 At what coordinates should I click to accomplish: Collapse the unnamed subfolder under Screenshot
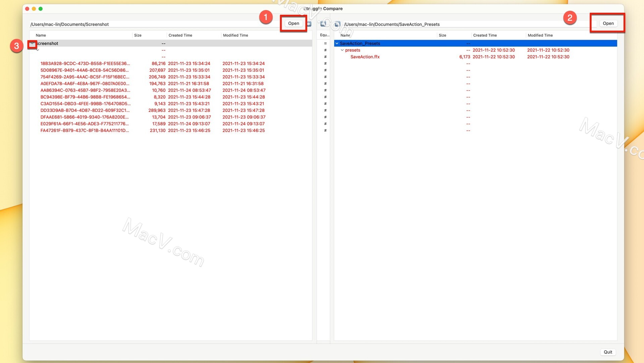[x=38, y=50]
